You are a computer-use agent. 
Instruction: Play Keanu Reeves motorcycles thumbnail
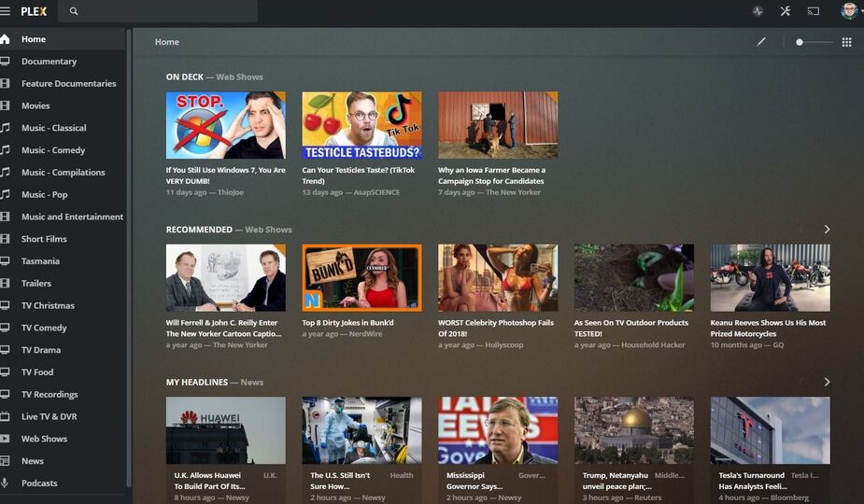tap(771, 277)
